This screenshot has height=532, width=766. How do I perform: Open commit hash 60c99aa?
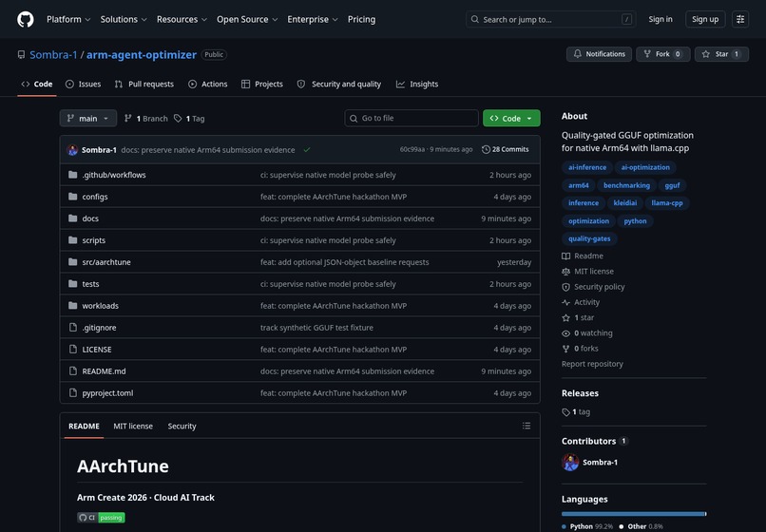[412, 149]
